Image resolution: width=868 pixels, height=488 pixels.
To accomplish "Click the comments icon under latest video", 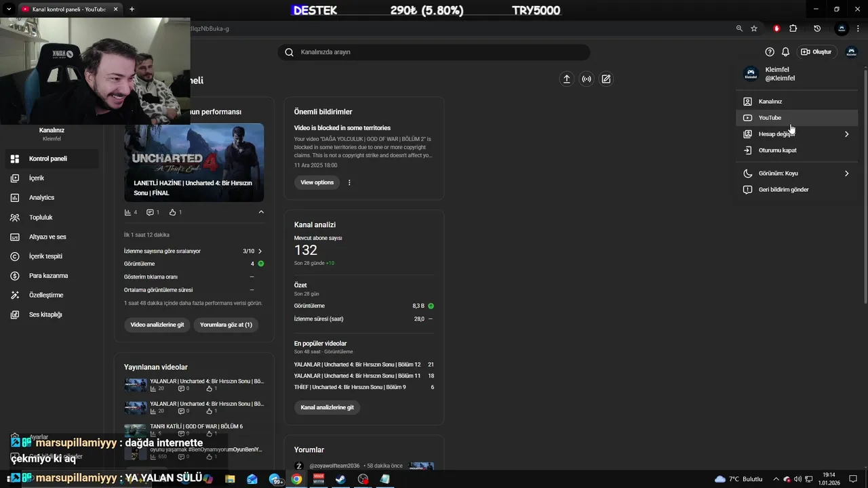I will 150,212.
